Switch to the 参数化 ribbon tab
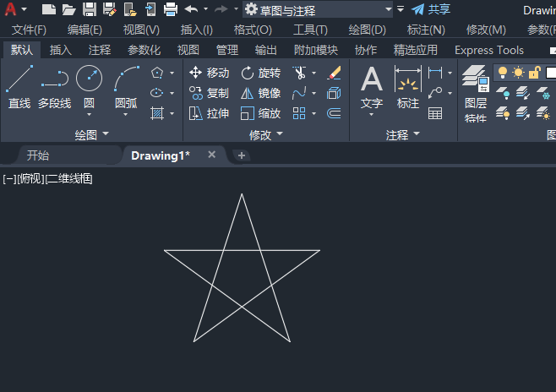 tap(144, 50)
